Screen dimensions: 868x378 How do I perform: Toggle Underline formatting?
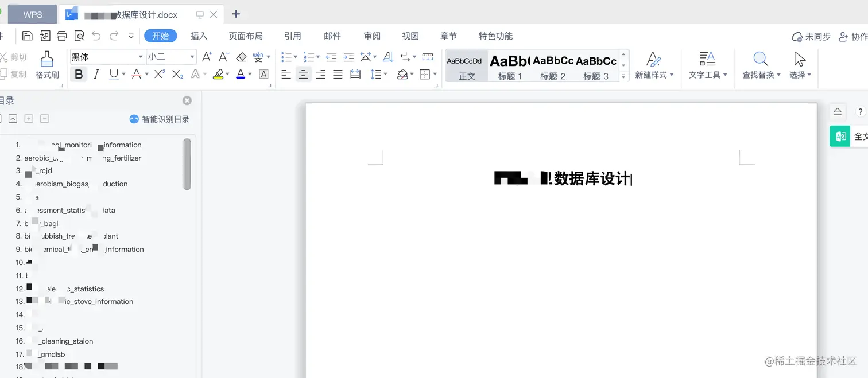click(x=114, y=74)
